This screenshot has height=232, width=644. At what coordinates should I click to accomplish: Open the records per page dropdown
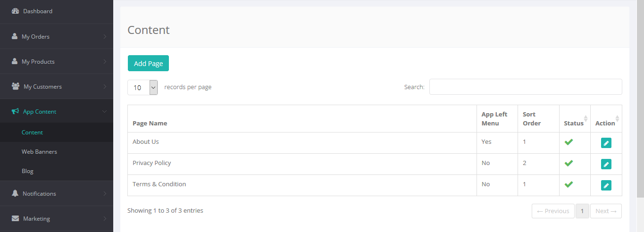(142, 87)
